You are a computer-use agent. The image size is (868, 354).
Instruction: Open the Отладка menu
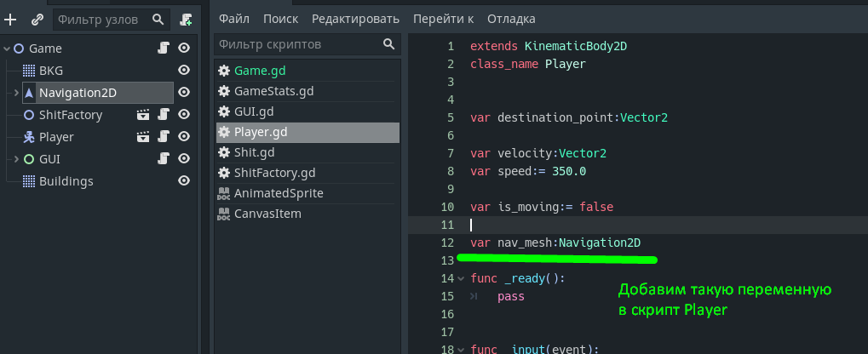511,18
